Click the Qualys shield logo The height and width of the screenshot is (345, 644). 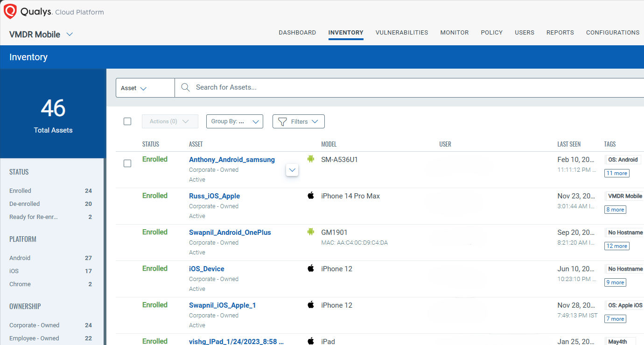click(10, 12)
